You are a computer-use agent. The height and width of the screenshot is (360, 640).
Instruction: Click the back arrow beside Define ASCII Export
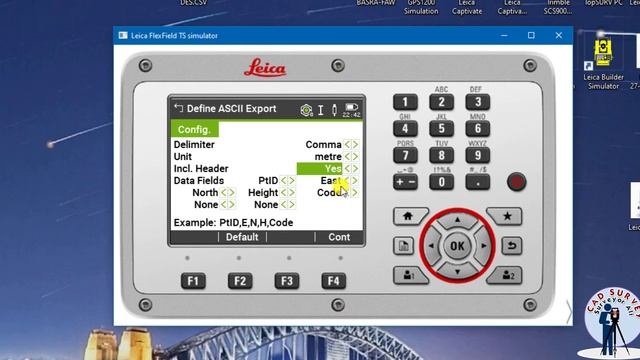click(x=178, y=108)
